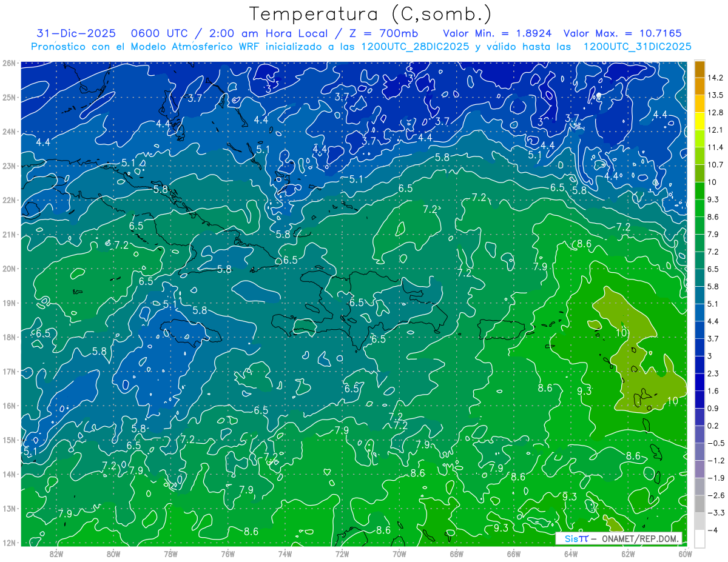Click the '1200UTC_31DIC2025' valid-until timestamp

pyautogui.click(x=637, y=47)
